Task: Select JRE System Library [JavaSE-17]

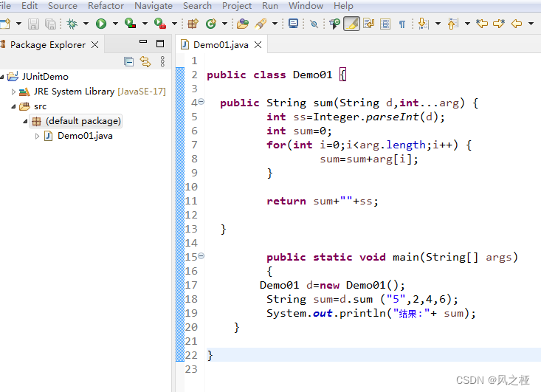Action: pyautogui.click(x=100, y=92)
